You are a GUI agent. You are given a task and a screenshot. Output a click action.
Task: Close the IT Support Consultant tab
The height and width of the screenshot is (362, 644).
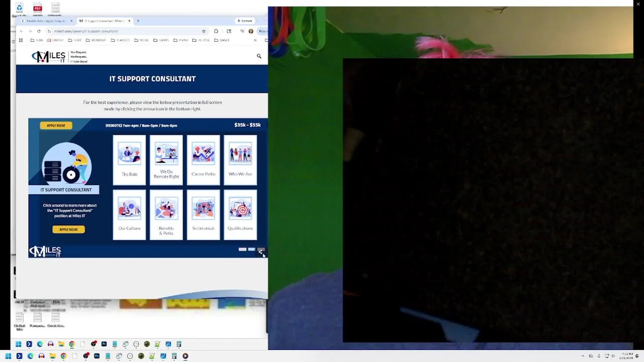pyautogui.click(x=129, y=21)
